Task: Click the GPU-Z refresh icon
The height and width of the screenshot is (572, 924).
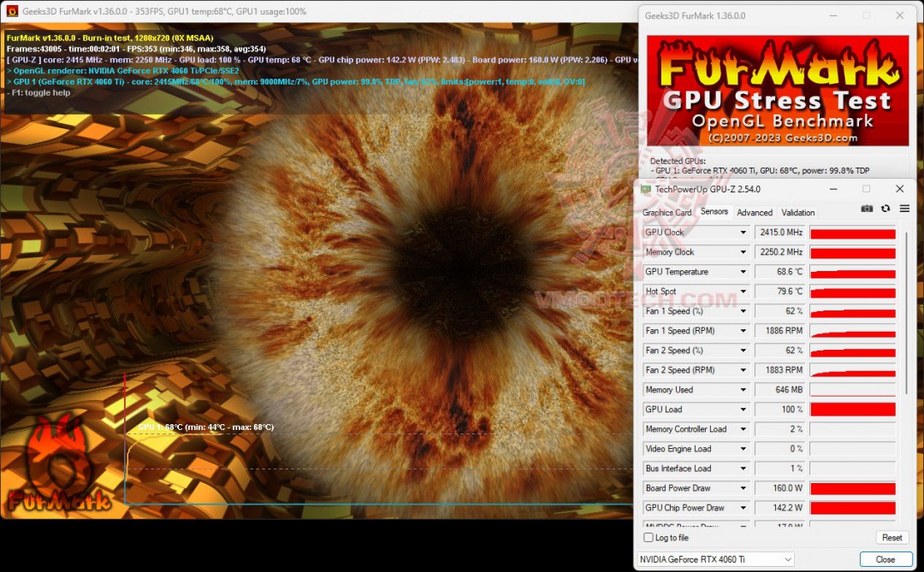Action: pos(885,209)
